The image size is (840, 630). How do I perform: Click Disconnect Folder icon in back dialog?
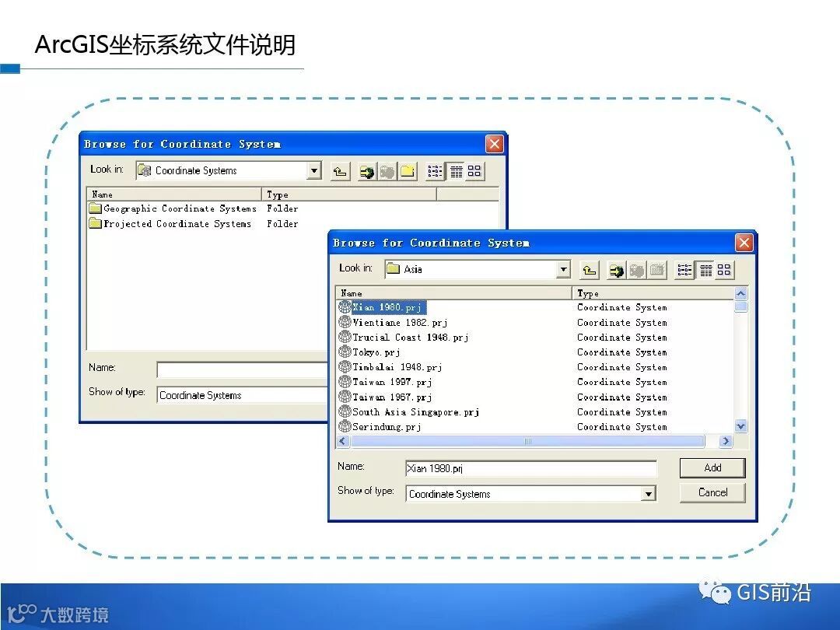click(x=387, y=171)
